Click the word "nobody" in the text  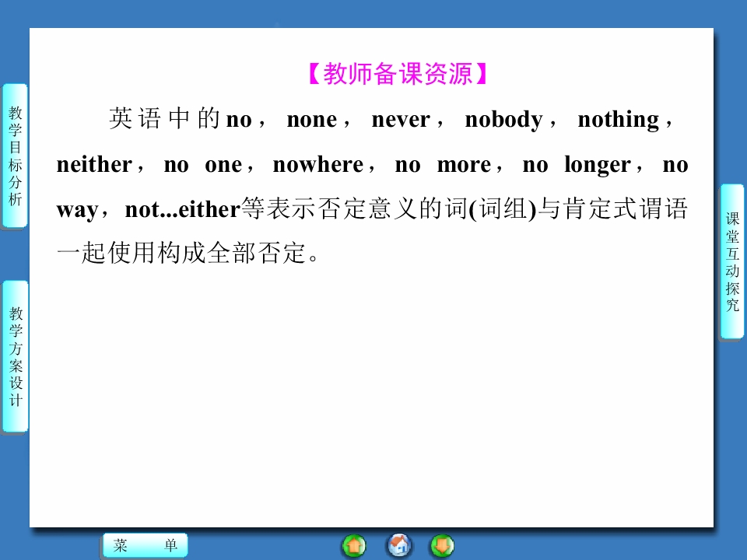click(503, 120)
